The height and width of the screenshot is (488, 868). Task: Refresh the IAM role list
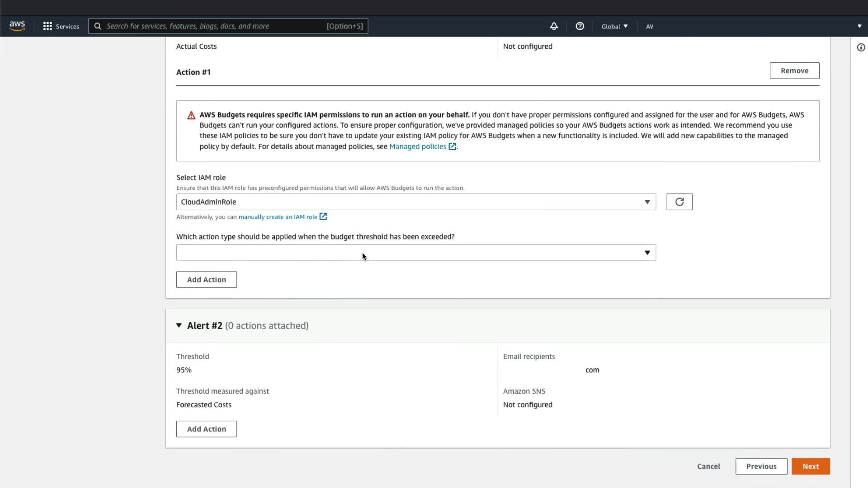pos(679,202)
